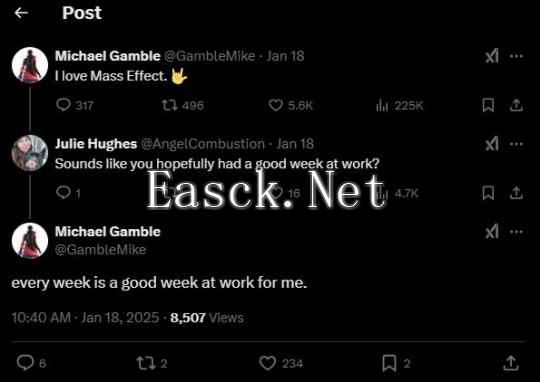Open Grok icon on the first Michael Gamble post
The image size is (540, 382).
[492, 56]
